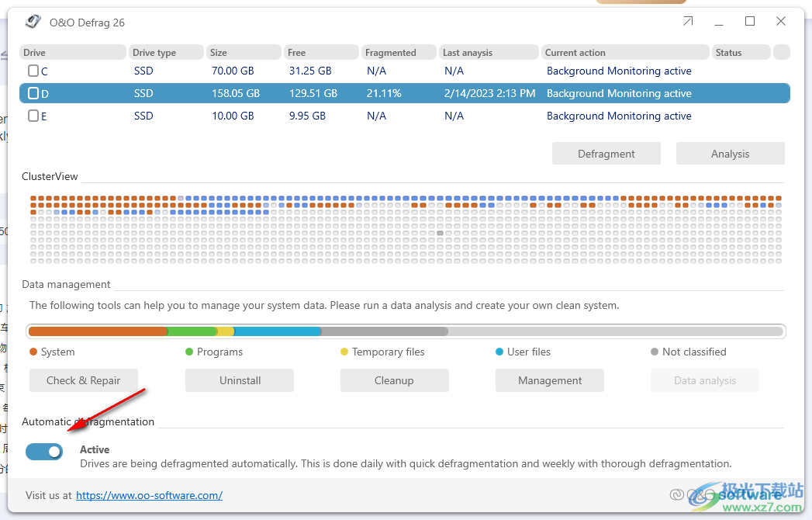
Task: Click the Free column header
Action: coord(321,52)
